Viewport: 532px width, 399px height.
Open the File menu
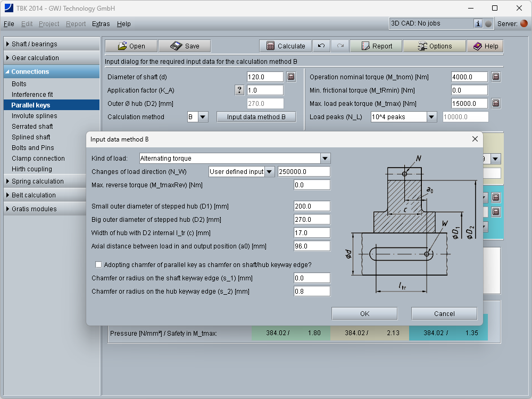pos(9,24)
